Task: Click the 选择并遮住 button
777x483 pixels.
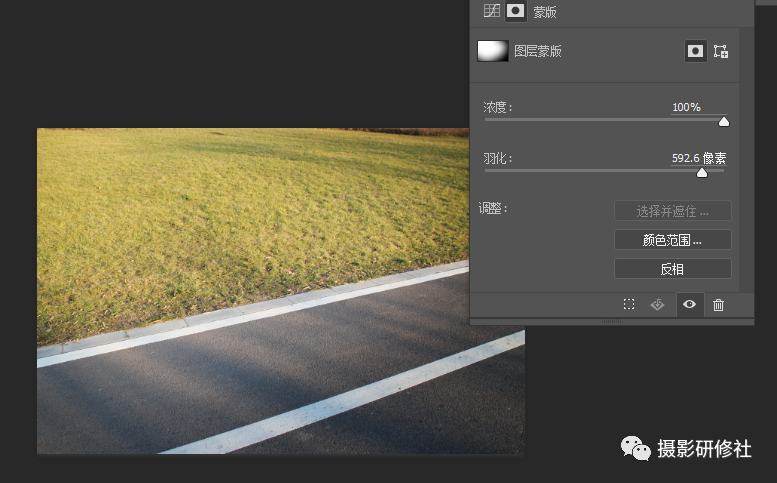Action: (672, 211)
